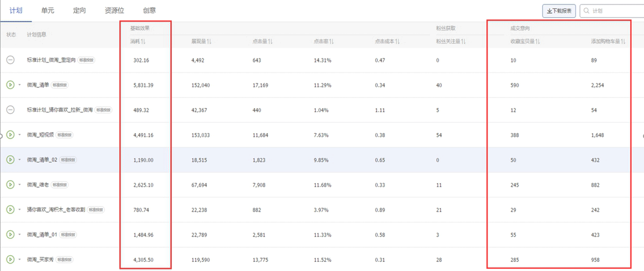
Task: Open the 创意 tab
Action: point(149,10)
